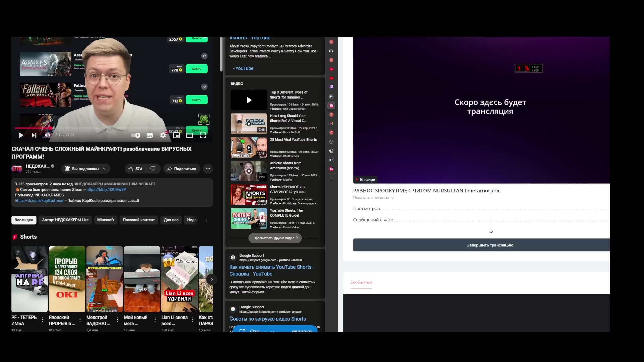The image size is (644, 362).
Task: Play the paused YouTube video
Action: click(21, 135)
